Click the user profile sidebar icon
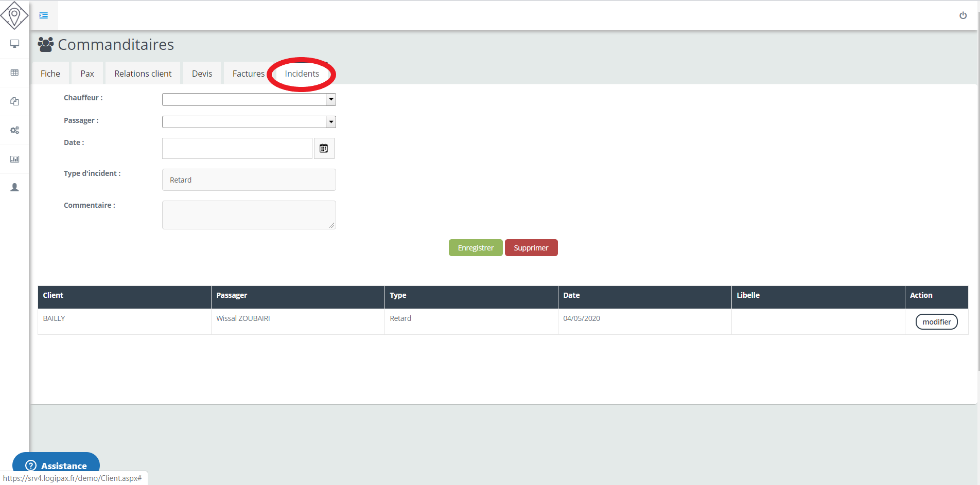The height and width of the screenshot is (485, 980). tap(14, 188)
